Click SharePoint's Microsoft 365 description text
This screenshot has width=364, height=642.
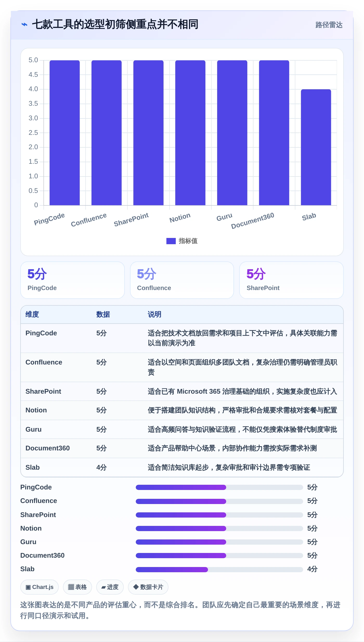[x=242, y=392]
